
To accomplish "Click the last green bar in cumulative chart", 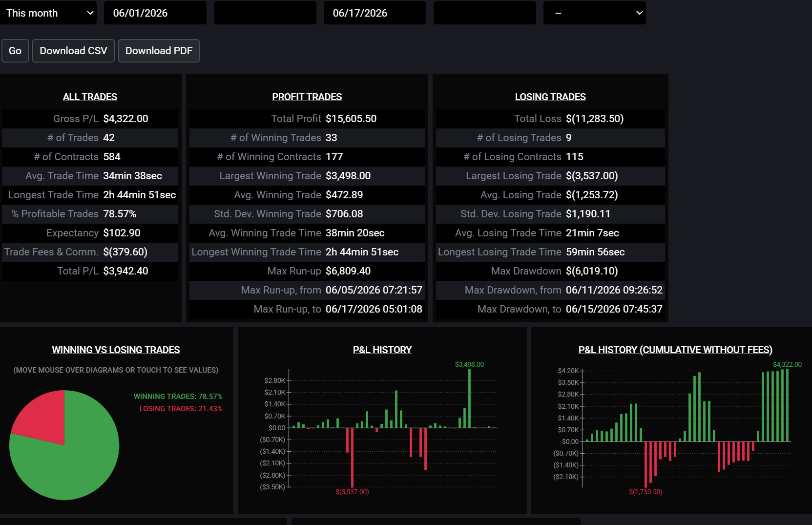I will pos(787,405).
